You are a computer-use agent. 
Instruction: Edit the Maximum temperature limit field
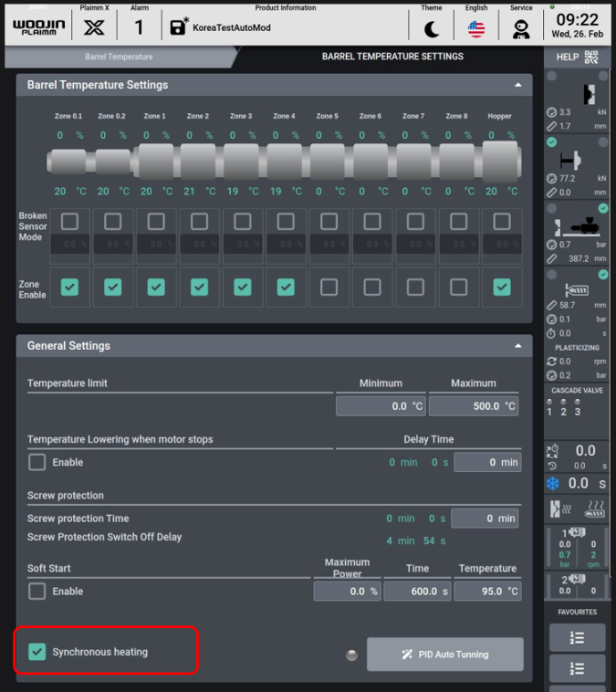click(x=473, y=406)
